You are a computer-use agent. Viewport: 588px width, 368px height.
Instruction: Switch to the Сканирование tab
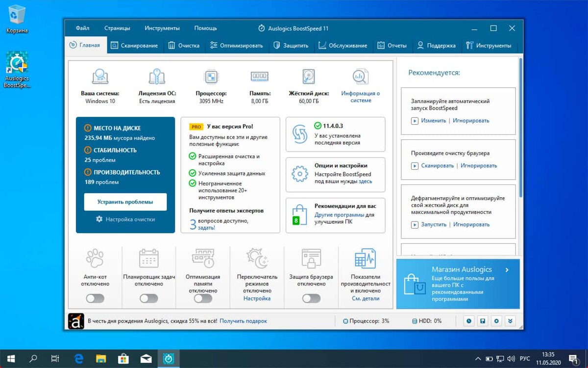(x=134, y=46)
